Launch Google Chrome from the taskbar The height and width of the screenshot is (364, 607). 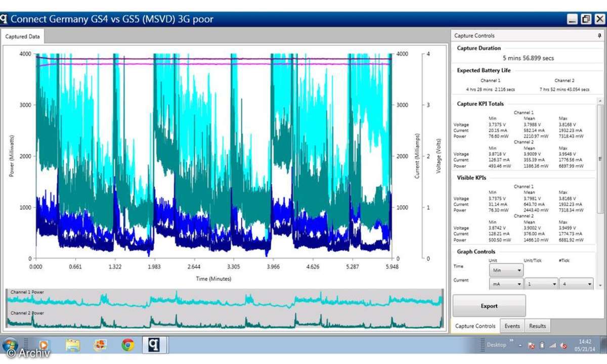pos(127,345)
